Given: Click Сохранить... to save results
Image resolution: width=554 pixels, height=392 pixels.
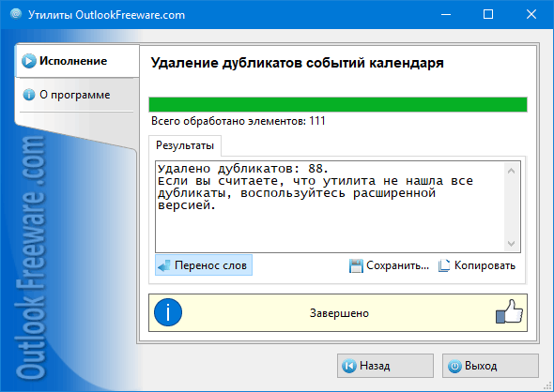Looking at the screenshot, I should [389, 265].
